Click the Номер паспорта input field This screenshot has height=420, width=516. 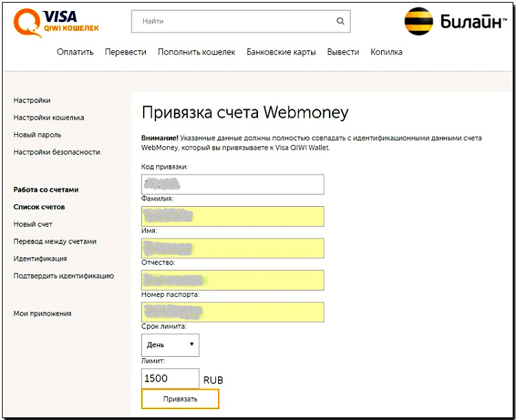click(233, 312)
